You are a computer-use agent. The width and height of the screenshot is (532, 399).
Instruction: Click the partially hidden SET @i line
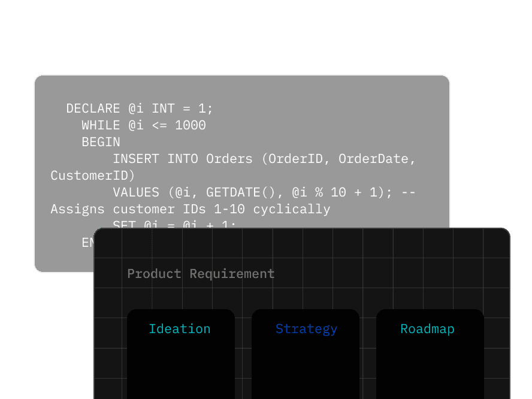174,225
